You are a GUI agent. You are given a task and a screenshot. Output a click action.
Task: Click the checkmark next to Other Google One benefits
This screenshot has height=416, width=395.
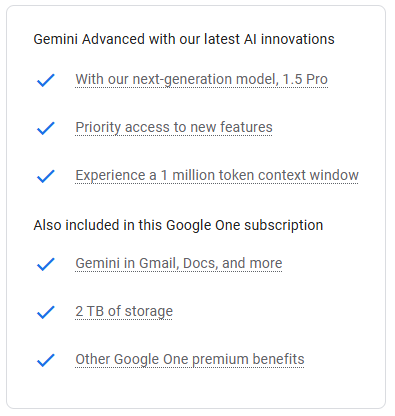(x=46, y=360)
